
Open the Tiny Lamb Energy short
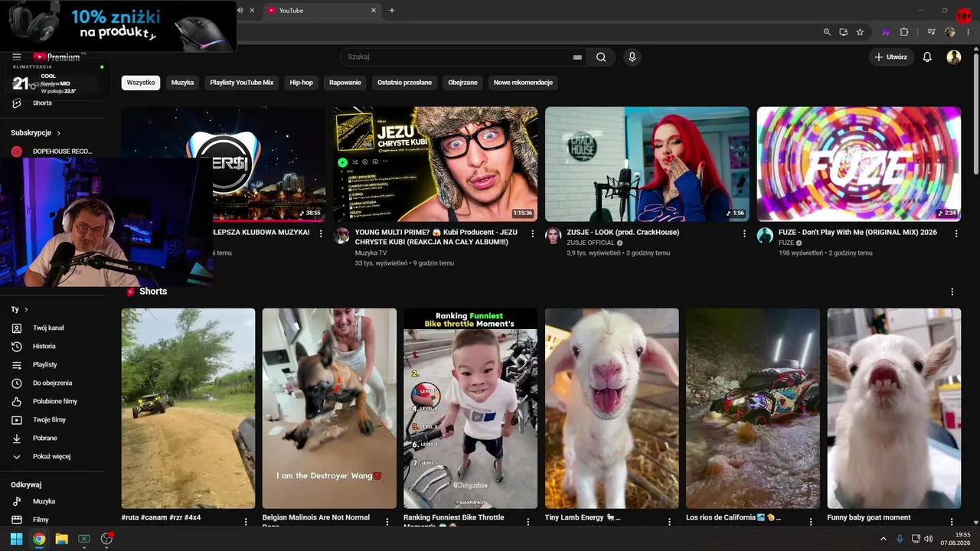pyautogui.click(x=612, y=409)
